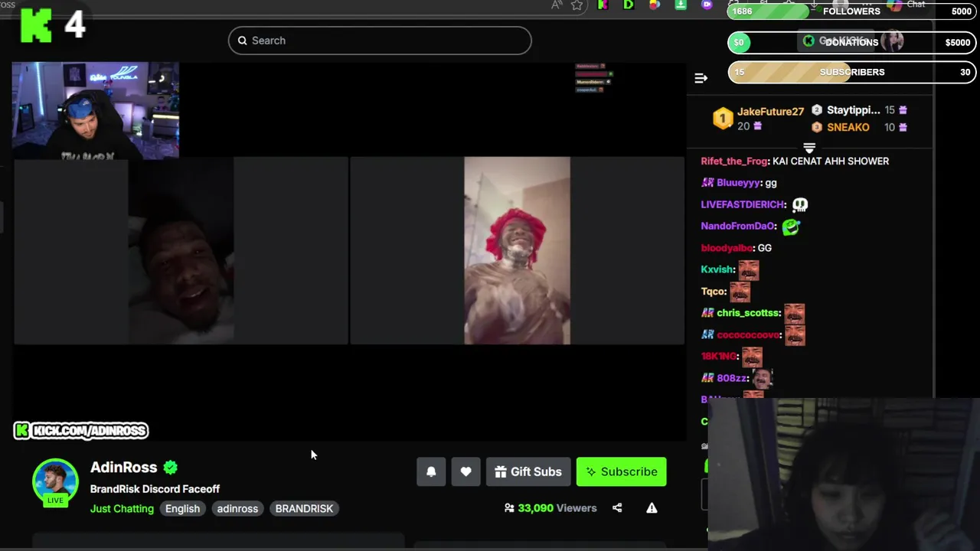Click the Subscribers goal progress bar

(851, 72)
